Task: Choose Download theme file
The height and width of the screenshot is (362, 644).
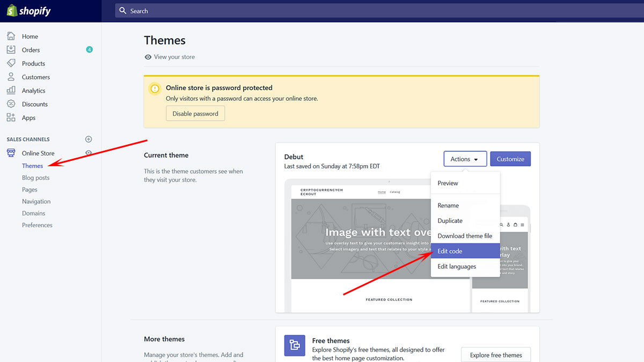Action: [465, 236]
